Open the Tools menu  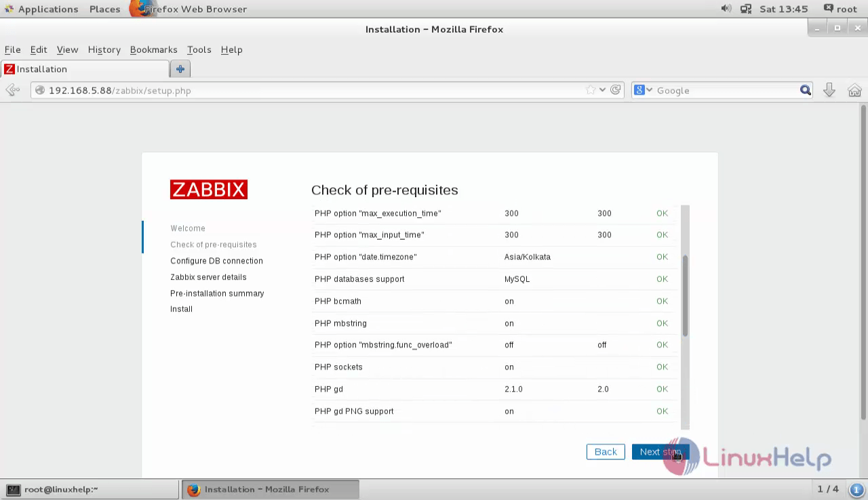pos(199,49)
